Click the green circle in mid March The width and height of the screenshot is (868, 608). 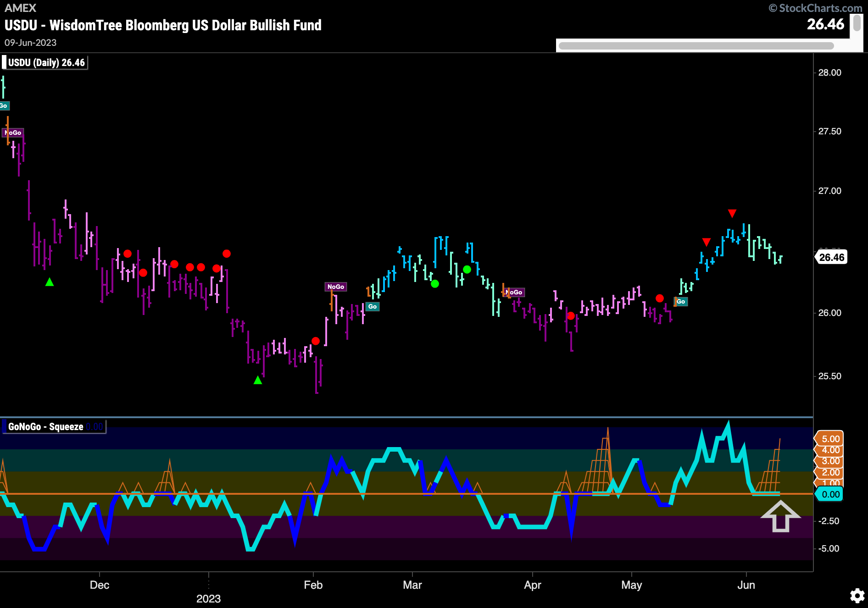(467, 269)
